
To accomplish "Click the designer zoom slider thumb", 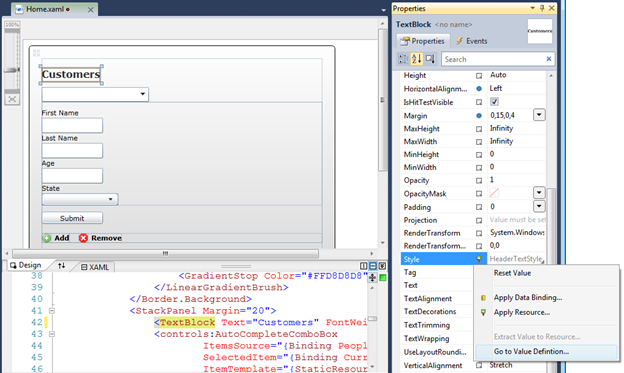I will pos(12,70).
